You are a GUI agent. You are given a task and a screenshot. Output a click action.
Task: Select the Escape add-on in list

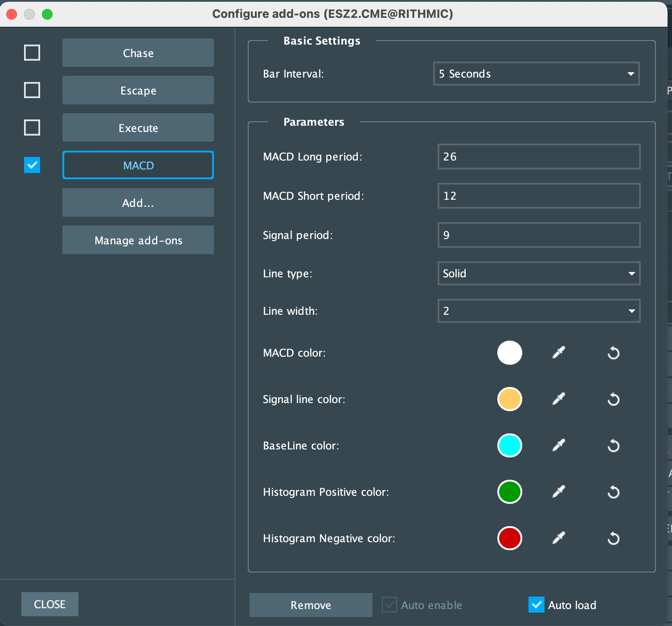click(x=138, y=91)
